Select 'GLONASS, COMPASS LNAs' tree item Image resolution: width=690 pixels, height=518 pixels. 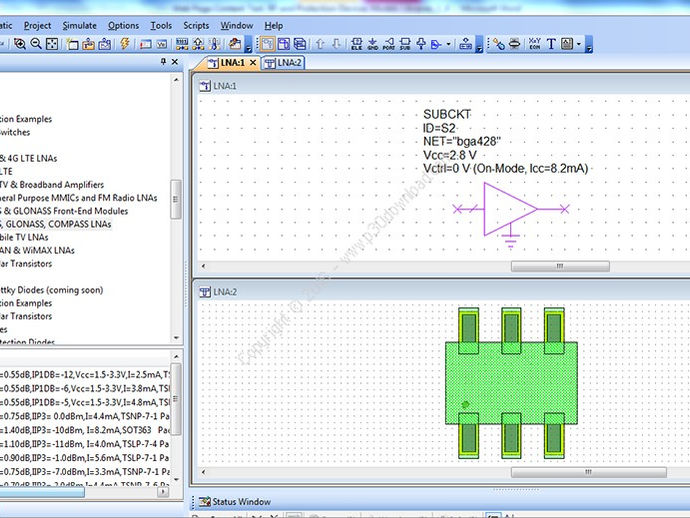click(55, 224)
